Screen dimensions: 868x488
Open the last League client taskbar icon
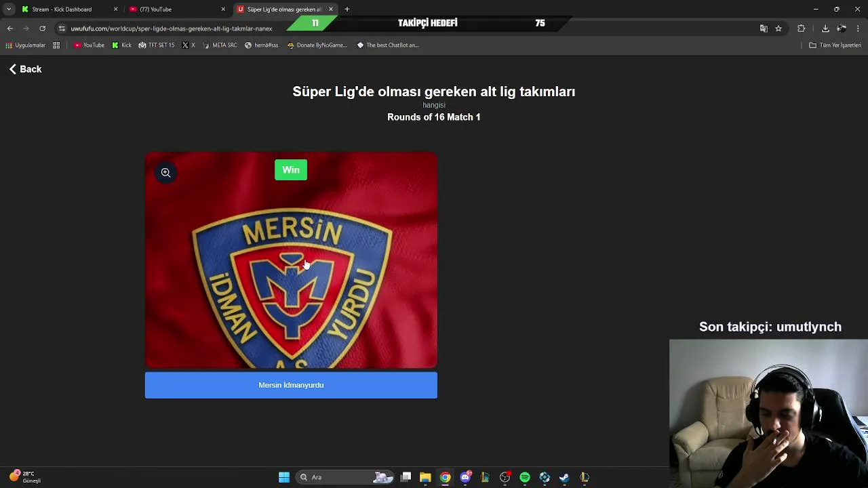585,477
